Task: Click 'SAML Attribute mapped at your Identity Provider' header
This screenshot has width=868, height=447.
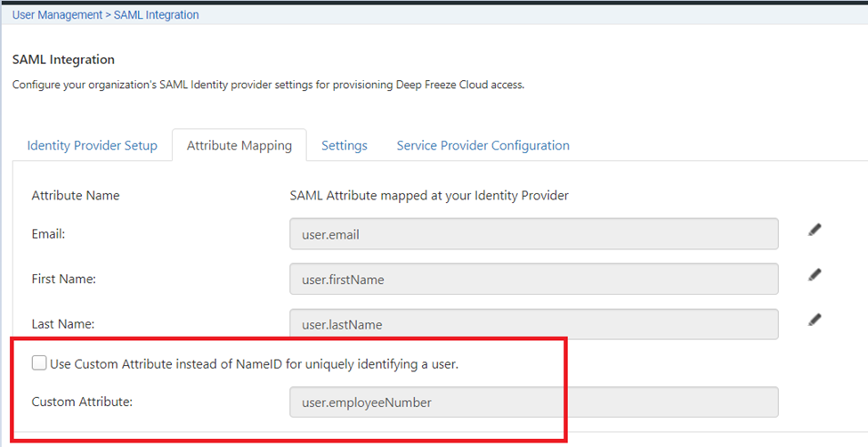Action: click(429, 195)
